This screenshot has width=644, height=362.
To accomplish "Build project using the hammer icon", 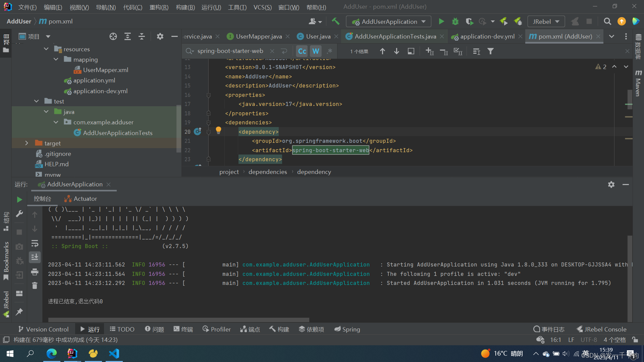I will point(335,21).
